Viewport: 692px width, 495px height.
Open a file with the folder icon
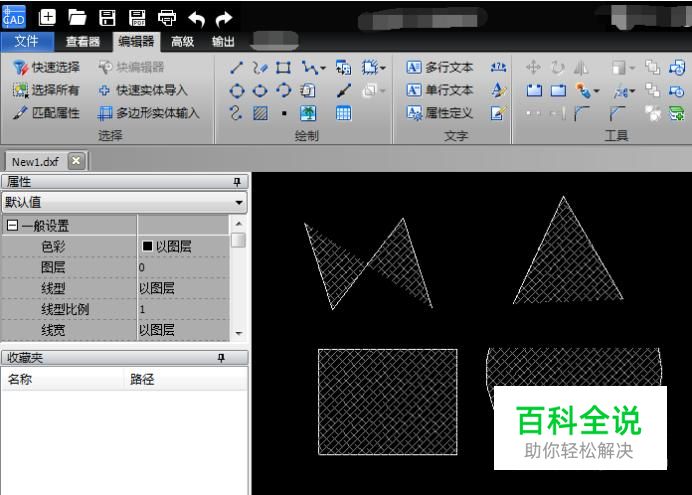(77, 18)
